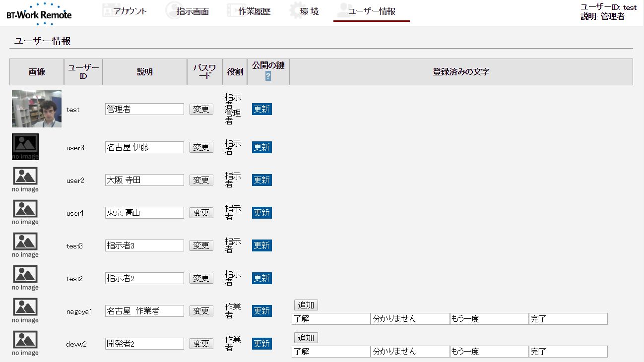Edit the 説明 field containing 大阪 寺田
This screenshot has height=362, width=644.
144,180
